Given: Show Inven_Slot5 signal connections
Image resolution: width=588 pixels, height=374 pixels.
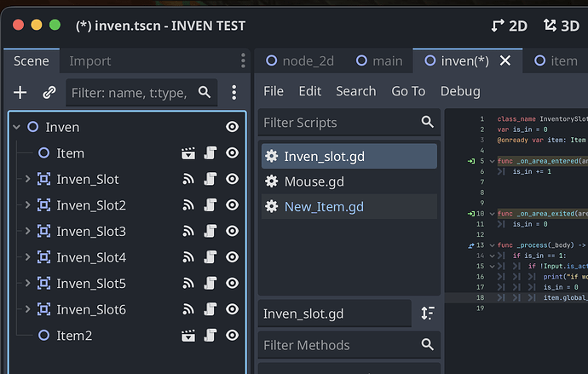Looking at the screenshot, I should (188, 284).
